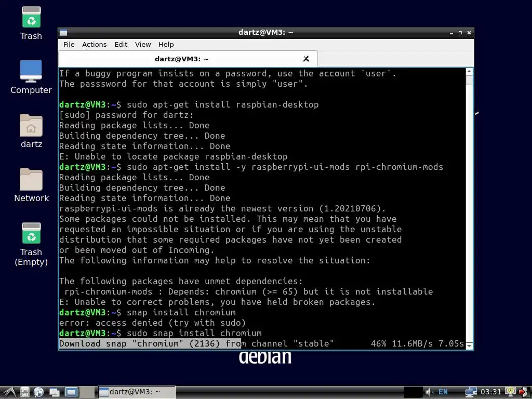
Task: Open the View menu in terminal
Action: click(143, 45)
